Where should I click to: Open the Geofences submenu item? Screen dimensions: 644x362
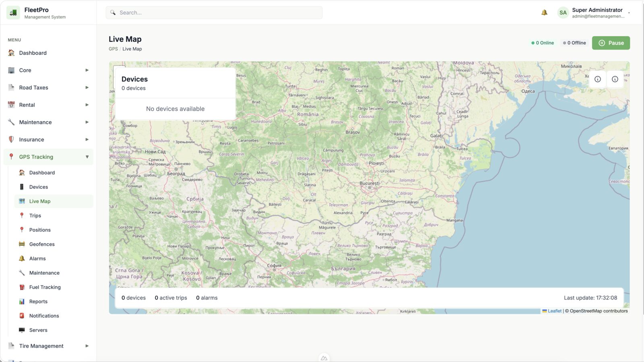[54, 244]
